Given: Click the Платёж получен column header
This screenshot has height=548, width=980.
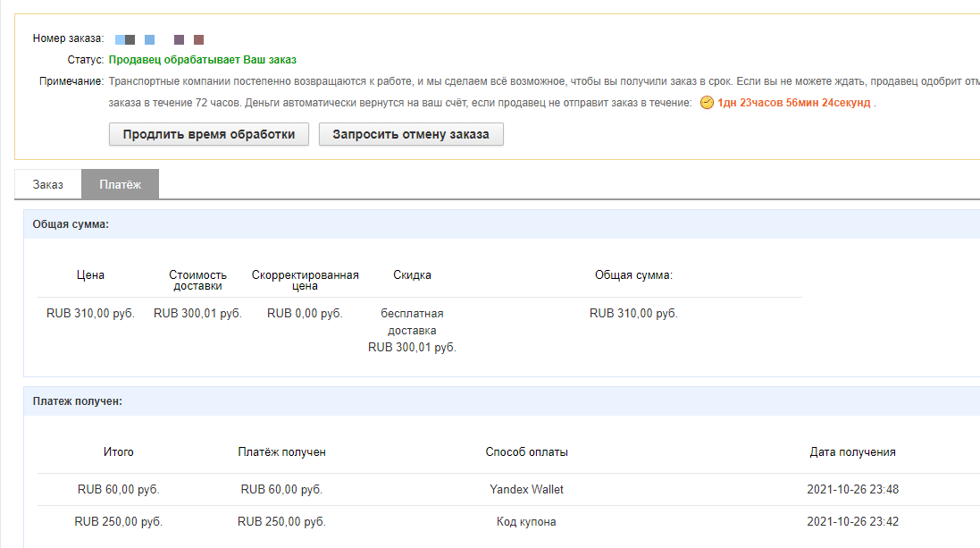Looking at the screenshot, I should click(x=282, y=451).
